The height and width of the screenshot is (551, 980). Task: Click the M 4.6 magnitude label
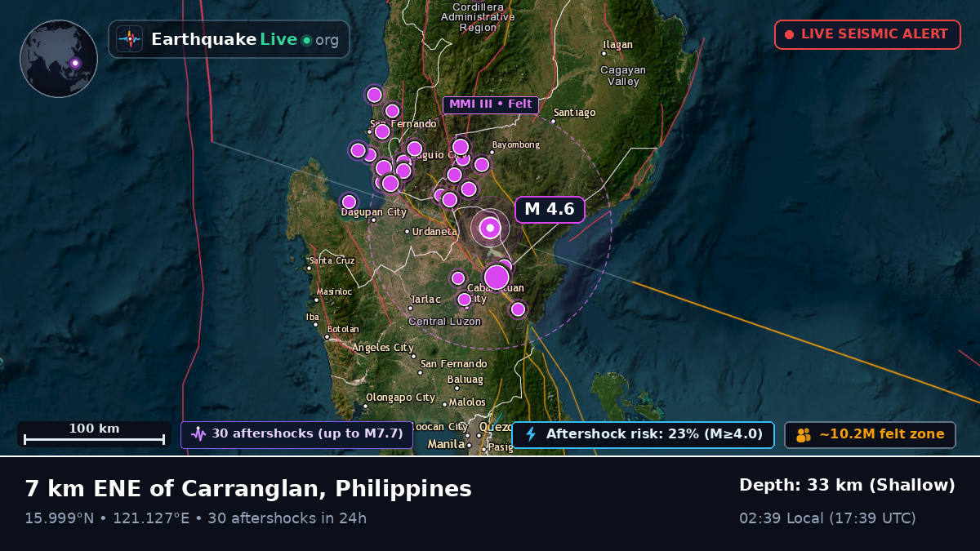pos(550,210)
